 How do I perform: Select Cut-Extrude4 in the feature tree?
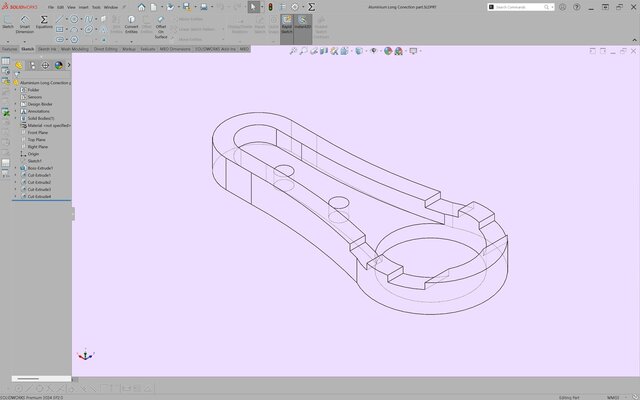(39, 197)
